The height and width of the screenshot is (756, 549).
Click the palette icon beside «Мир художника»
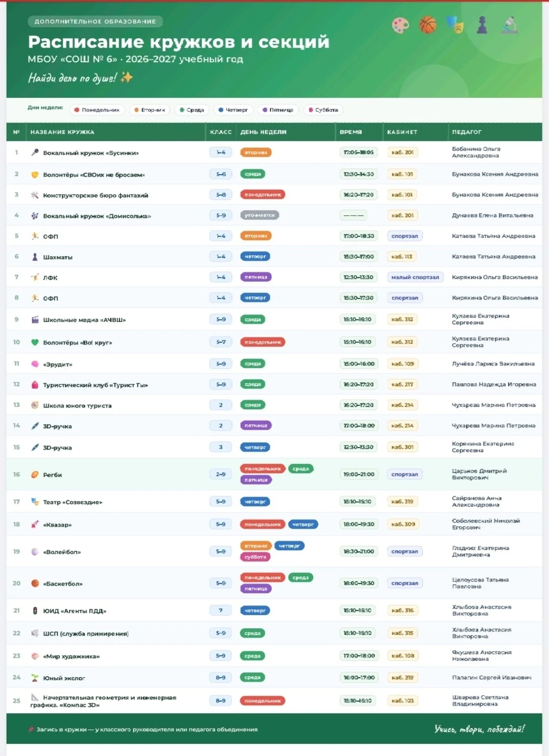tap(35, 656)
